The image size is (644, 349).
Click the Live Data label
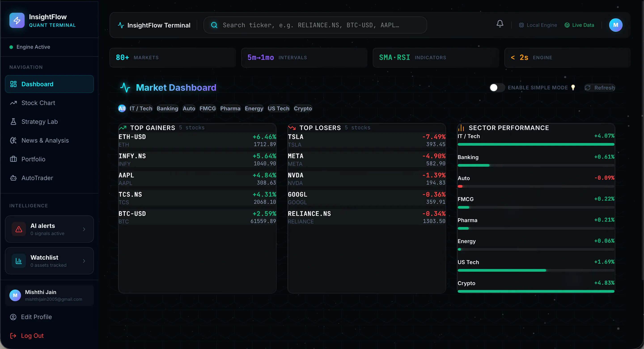click(x=583, y=25)
